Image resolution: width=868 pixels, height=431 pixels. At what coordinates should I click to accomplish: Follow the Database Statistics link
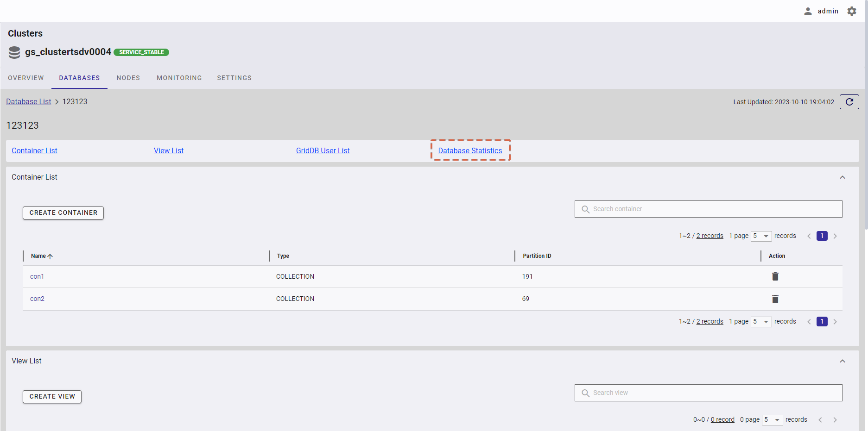470,151
